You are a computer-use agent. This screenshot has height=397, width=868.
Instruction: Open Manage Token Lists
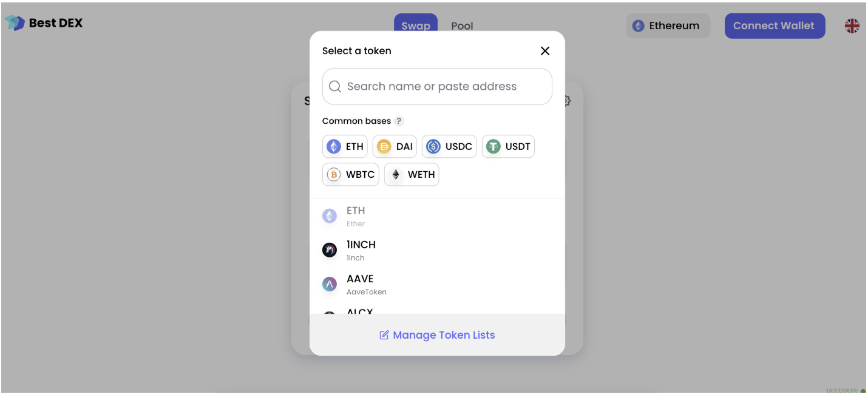tap(437, 335)
